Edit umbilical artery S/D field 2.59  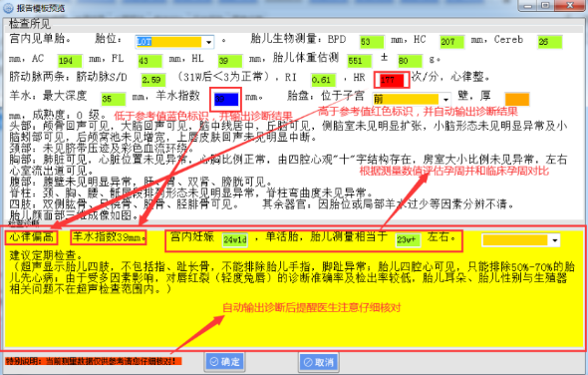153,80
